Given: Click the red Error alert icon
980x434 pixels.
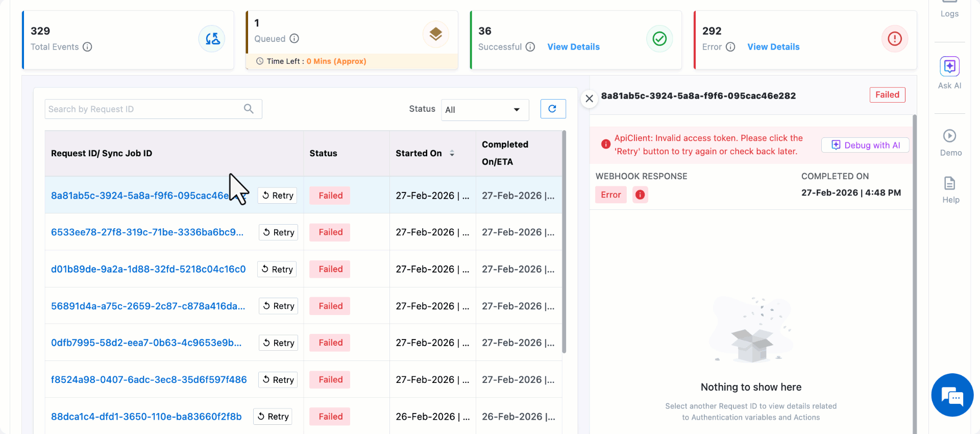Looking at the screenshot, I should [895, 39].
